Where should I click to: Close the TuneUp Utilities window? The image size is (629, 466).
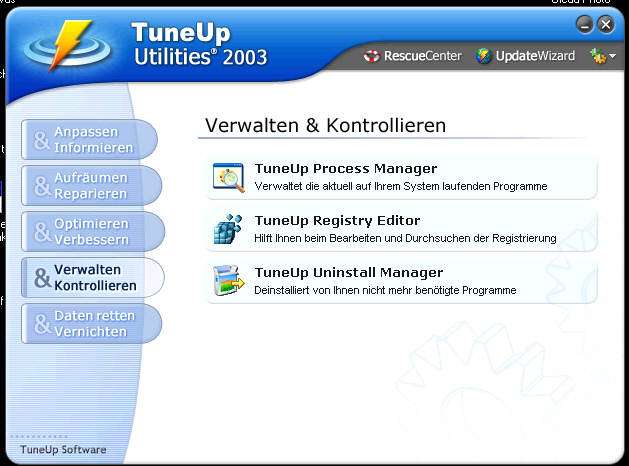click(x=606, y=25)
